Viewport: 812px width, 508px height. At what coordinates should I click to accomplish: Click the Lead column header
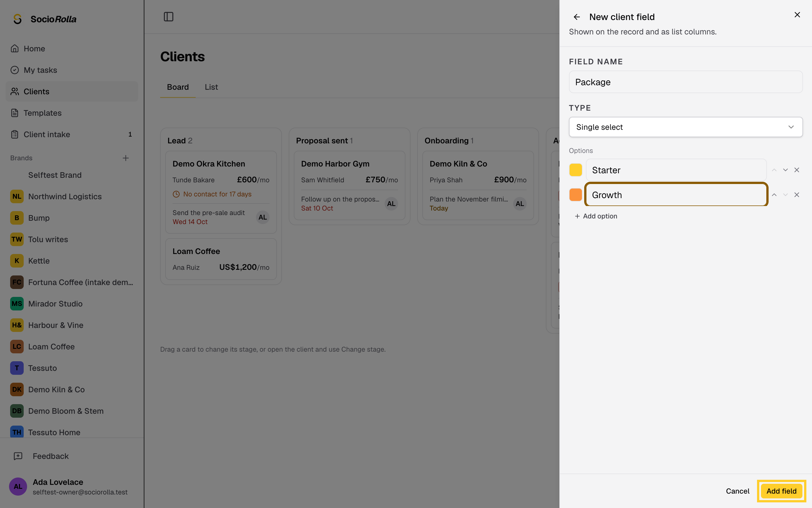pos(180,141)
